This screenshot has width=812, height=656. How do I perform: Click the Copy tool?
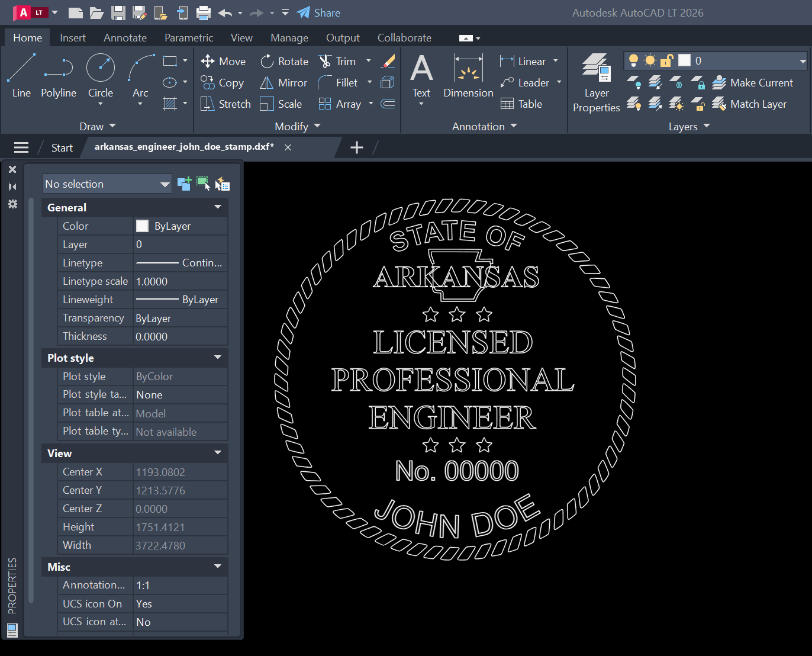coord(222,83)
